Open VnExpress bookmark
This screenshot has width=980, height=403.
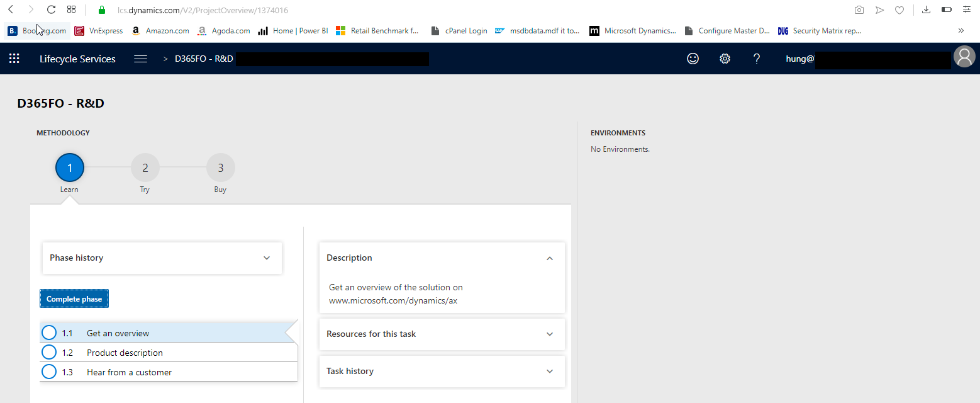point(99,30)
